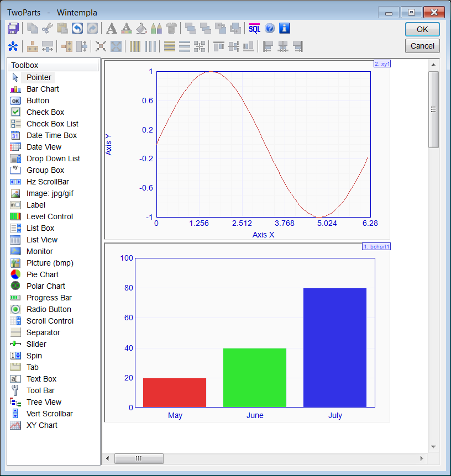
Task: Click the Info 'i' toolbar icon
Action: [285, 29]
